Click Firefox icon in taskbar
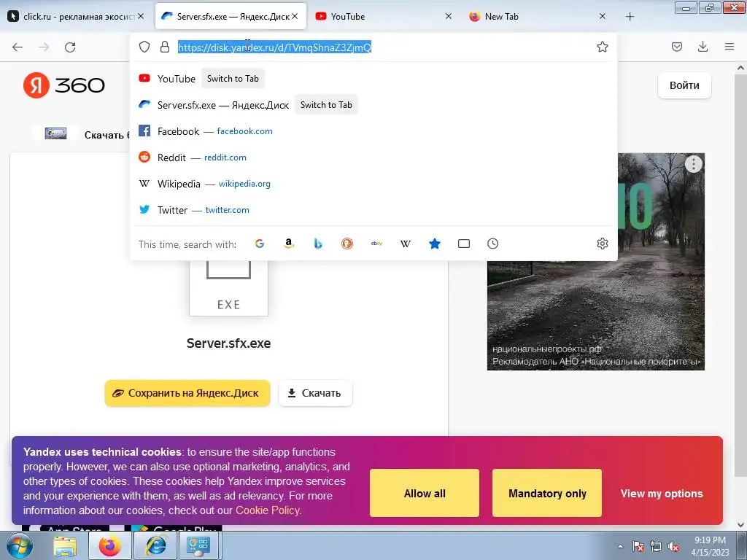This screenshot has height=560, width=747. tap(110, 545)
